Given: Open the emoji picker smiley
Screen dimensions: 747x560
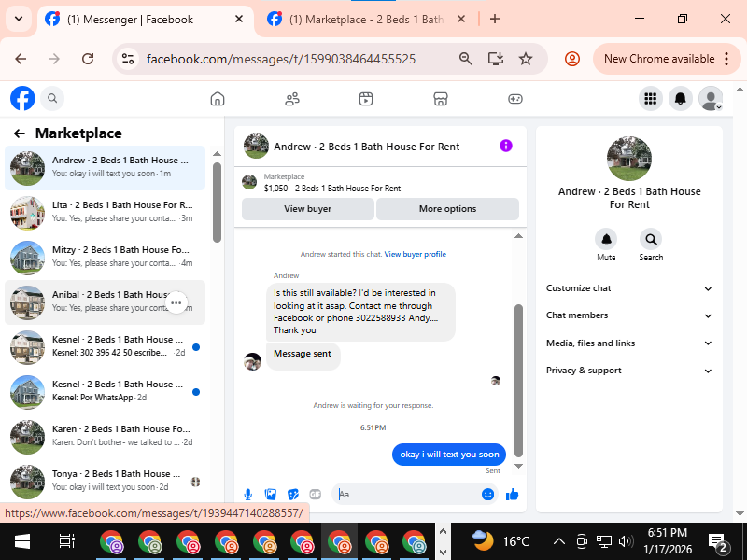Looking at the screenshot, I should pyautogui.click(x=487, y=495).
